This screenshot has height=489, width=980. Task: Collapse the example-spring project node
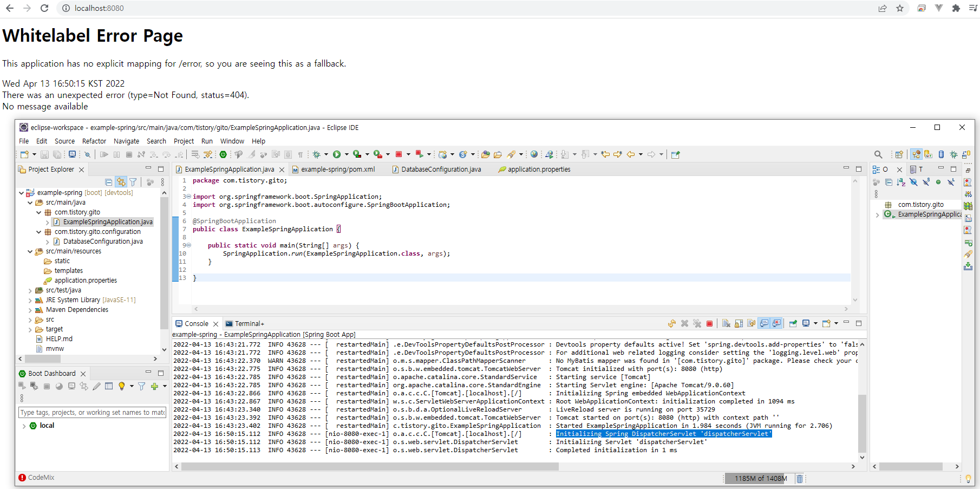click(21, 193)
